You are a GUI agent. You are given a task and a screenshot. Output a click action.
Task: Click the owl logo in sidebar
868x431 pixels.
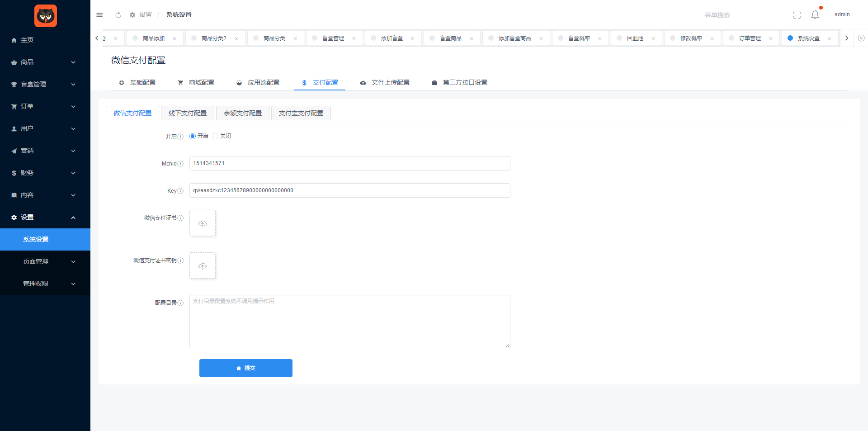46,16
